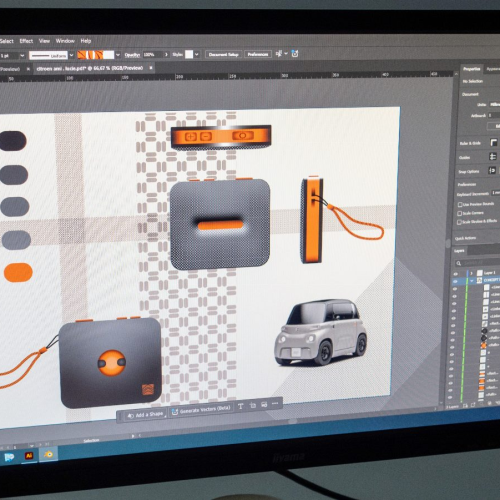
Task: Open the more options ellipsis in contextual bar
Action: point(275,404)
